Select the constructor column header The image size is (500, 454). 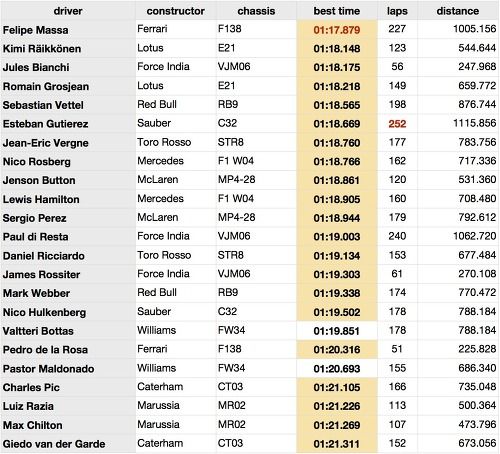176,11
